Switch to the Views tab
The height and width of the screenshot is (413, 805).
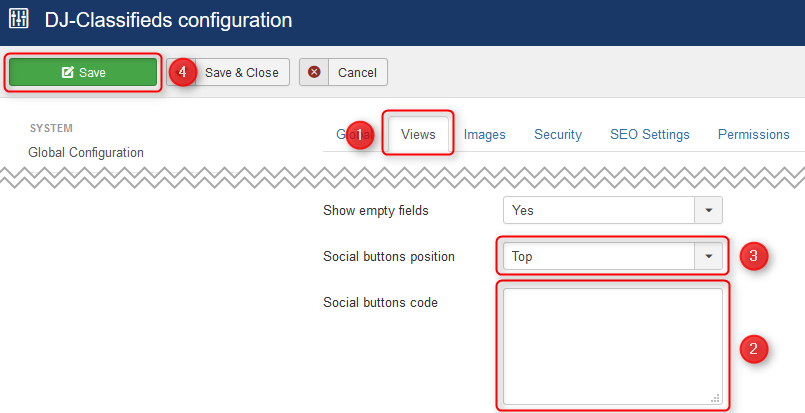418,135
